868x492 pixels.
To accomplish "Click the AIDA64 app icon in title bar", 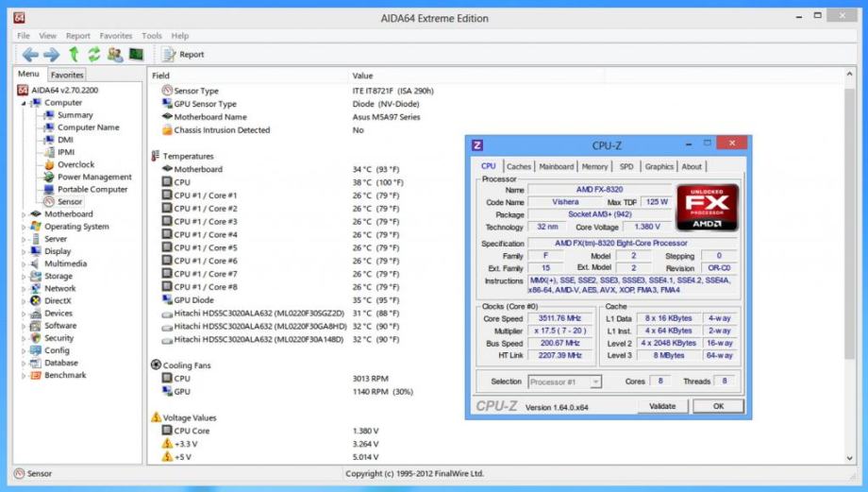I will tap(19, 17).
